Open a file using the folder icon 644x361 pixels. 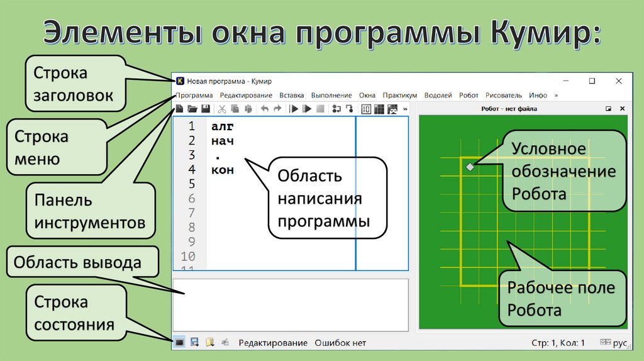[x=192, y=109]
